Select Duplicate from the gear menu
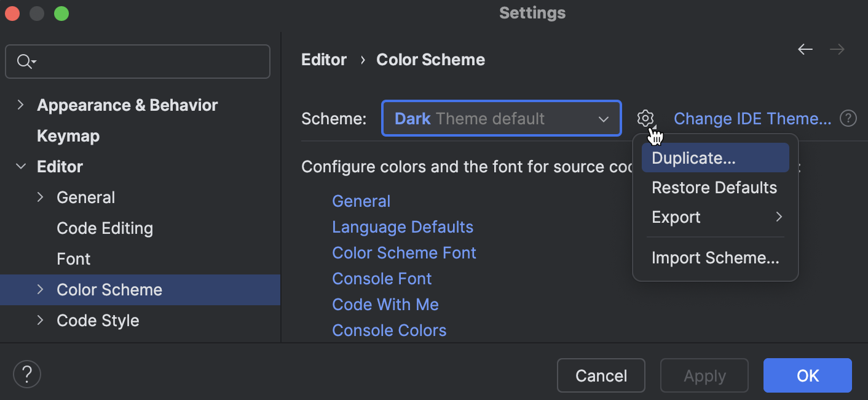 pos(693,158)
